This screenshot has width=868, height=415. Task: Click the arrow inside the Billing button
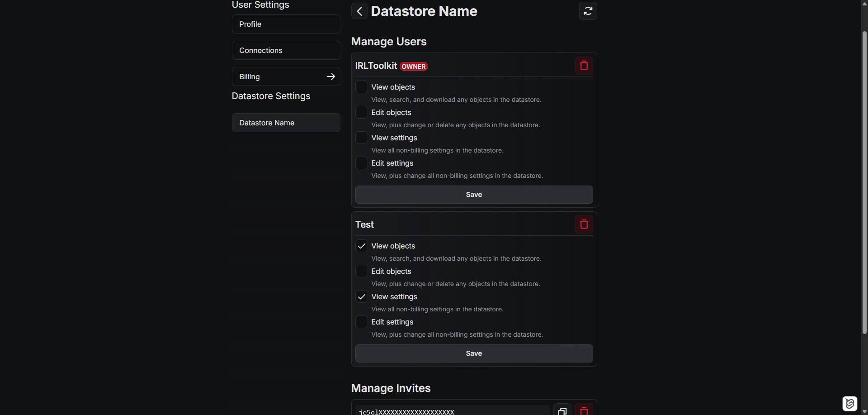[331, 76]
